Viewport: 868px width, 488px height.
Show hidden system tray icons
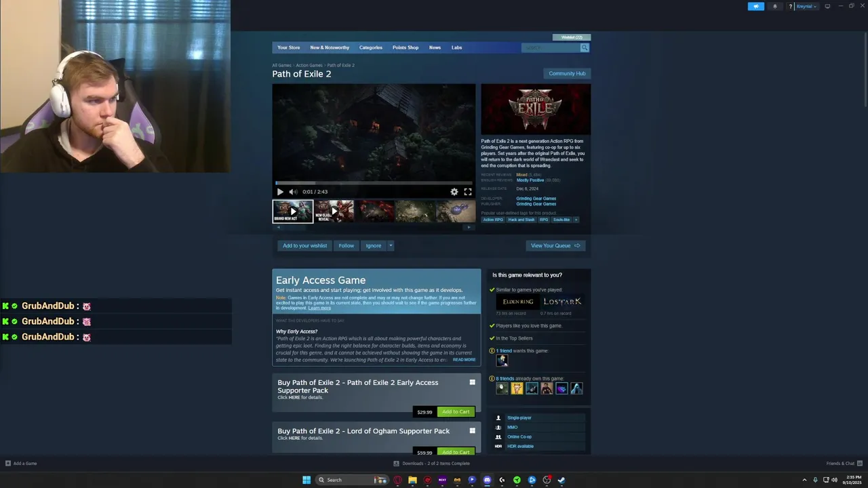[804, 480]
